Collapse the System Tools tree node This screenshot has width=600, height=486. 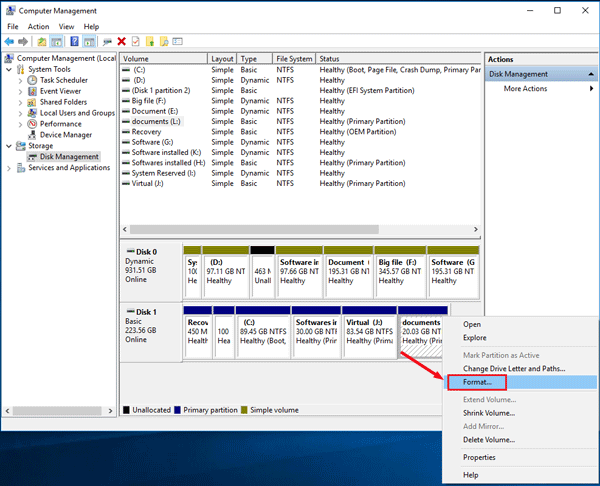click(9, 69)
